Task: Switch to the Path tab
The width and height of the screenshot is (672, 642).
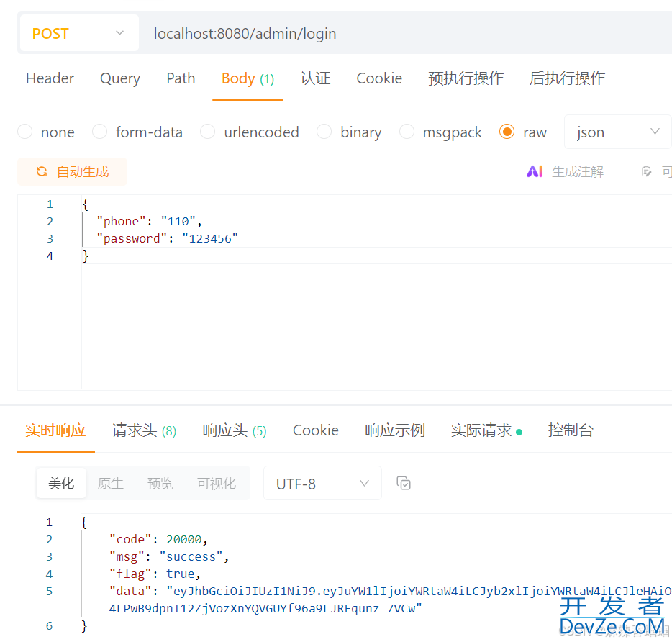Action: 181,78
